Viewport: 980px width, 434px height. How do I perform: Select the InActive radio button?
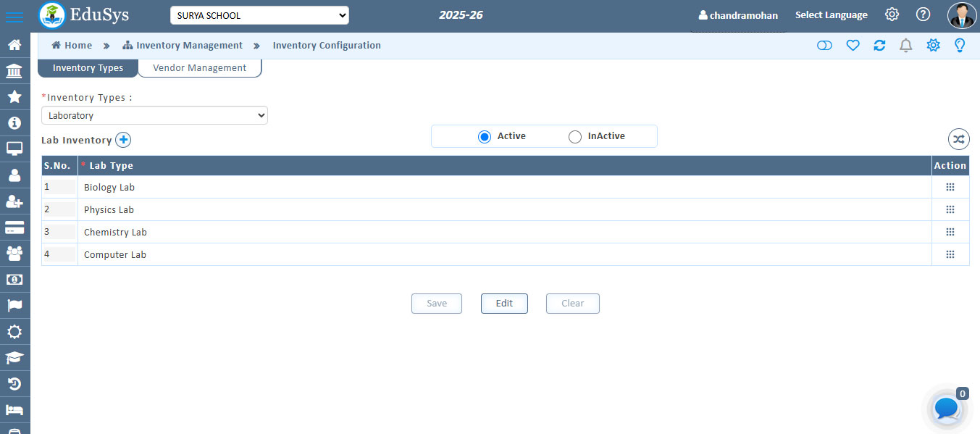pos(575,136)
